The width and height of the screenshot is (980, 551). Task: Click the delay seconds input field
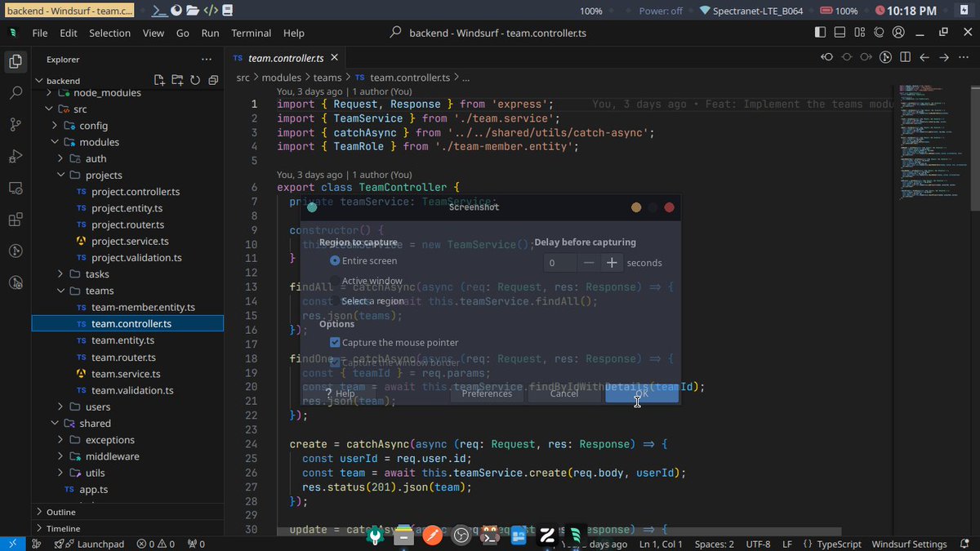(560, 263)
